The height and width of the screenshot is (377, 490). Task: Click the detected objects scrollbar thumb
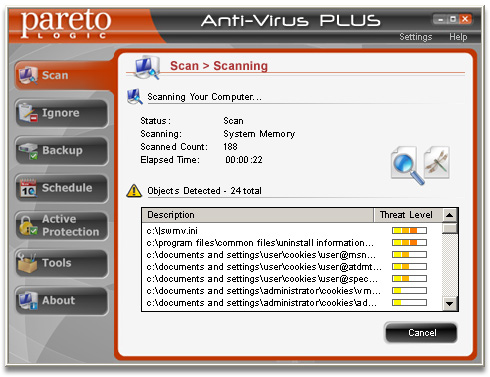click(450, 228)
